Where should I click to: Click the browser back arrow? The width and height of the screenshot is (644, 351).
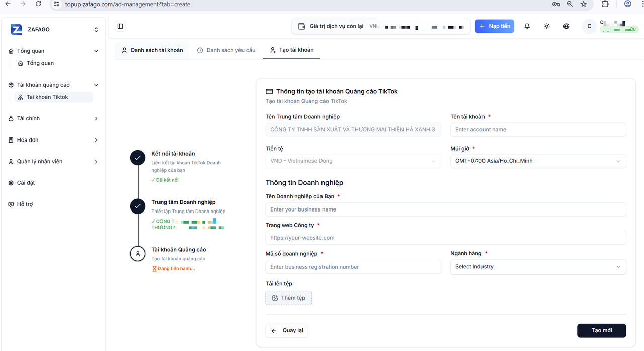8,4
